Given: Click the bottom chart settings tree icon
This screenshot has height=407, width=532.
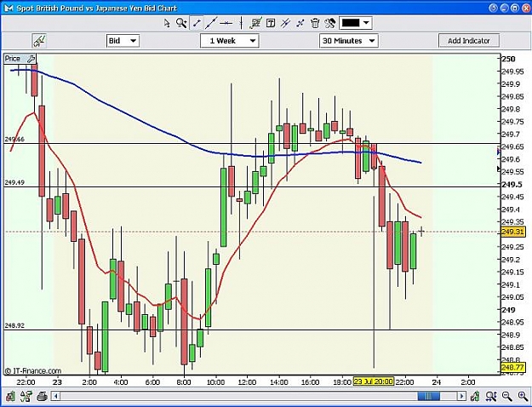Looking at the screenshot, I should tap(26, 396).
